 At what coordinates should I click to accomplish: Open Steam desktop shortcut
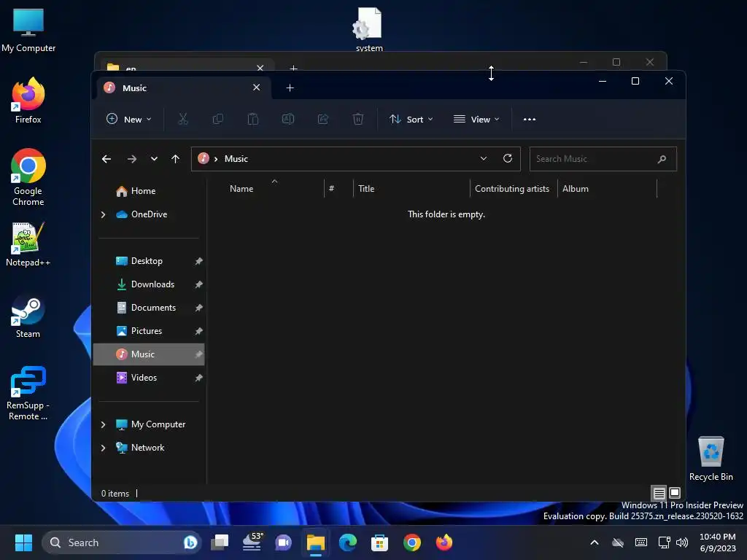click(x=28, y=316)
